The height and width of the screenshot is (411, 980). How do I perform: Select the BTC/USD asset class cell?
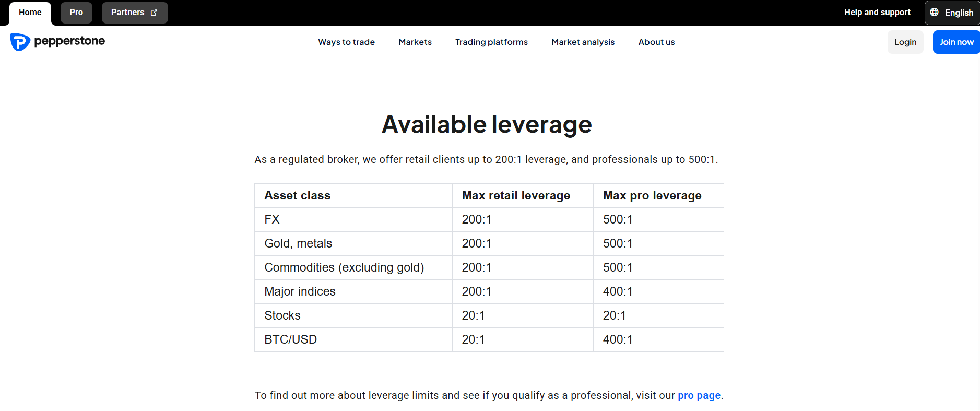pyautogui.click(x=291, y=340)
